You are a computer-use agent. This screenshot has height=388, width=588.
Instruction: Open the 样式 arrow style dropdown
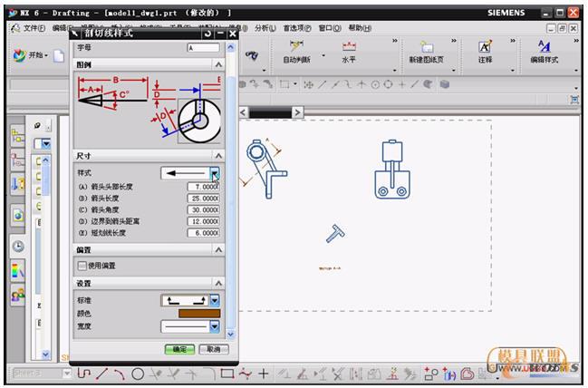[x=215, y=172]
